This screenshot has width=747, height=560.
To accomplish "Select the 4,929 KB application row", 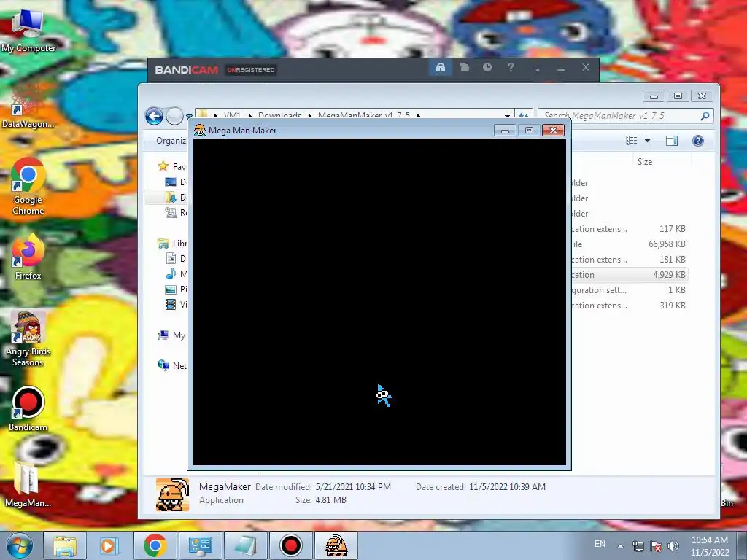I will (x=629, y=274).
